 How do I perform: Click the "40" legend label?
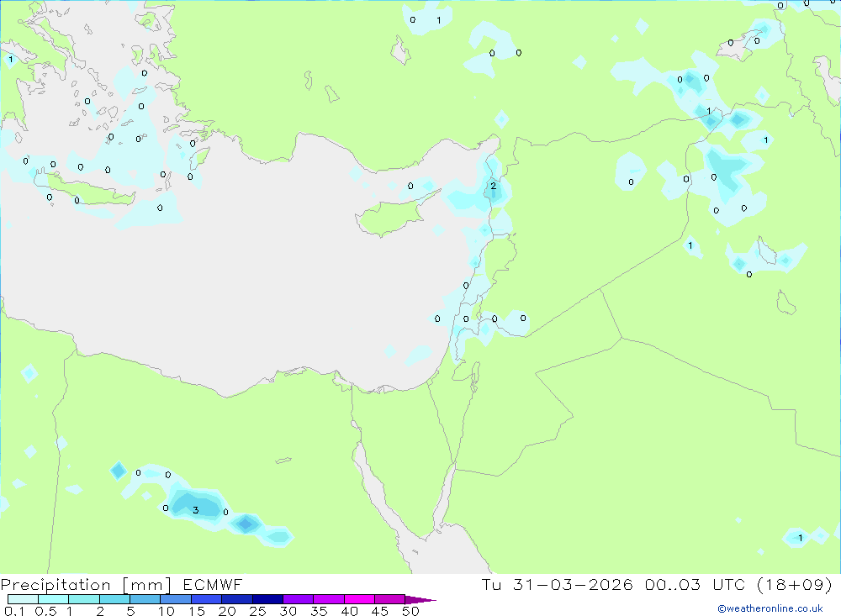pos(350,611)
